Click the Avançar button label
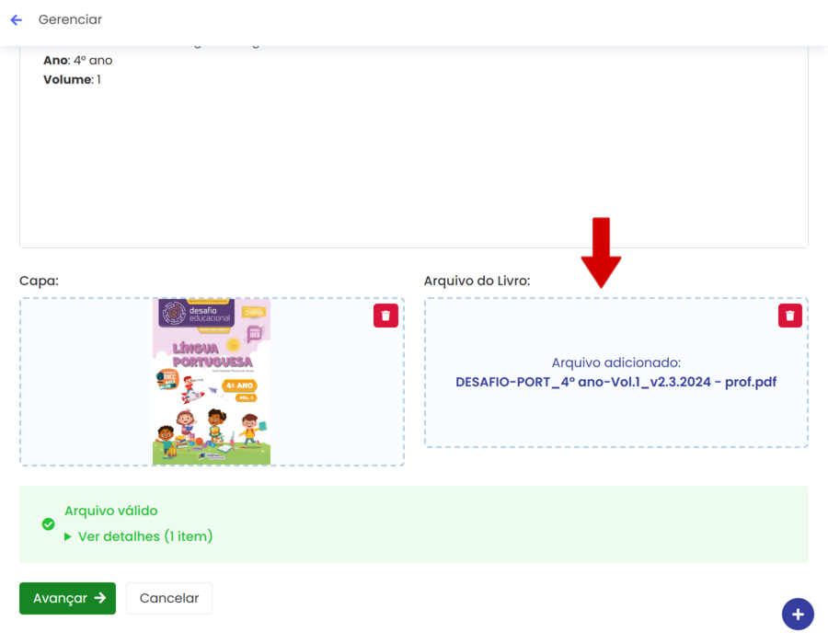Image resolution: width=828 pixels, height=644 pixels. point(60,598)
